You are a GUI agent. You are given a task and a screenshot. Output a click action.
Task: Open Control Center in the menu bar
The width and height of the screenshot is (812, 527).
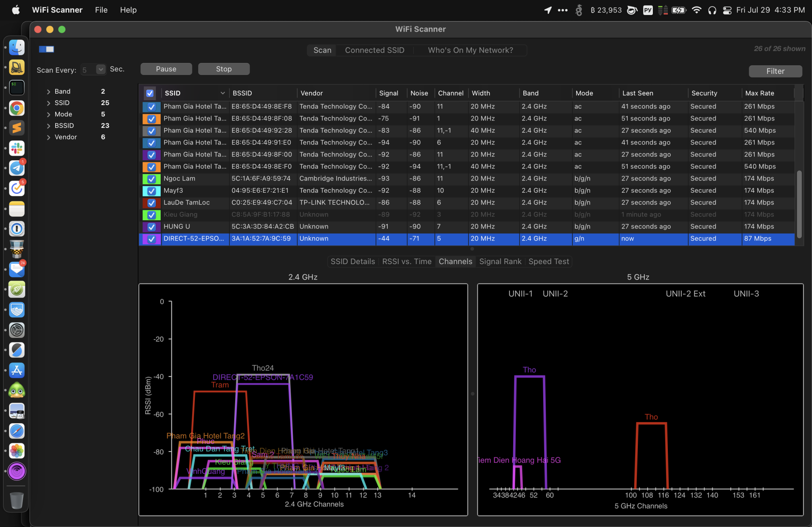727,10
